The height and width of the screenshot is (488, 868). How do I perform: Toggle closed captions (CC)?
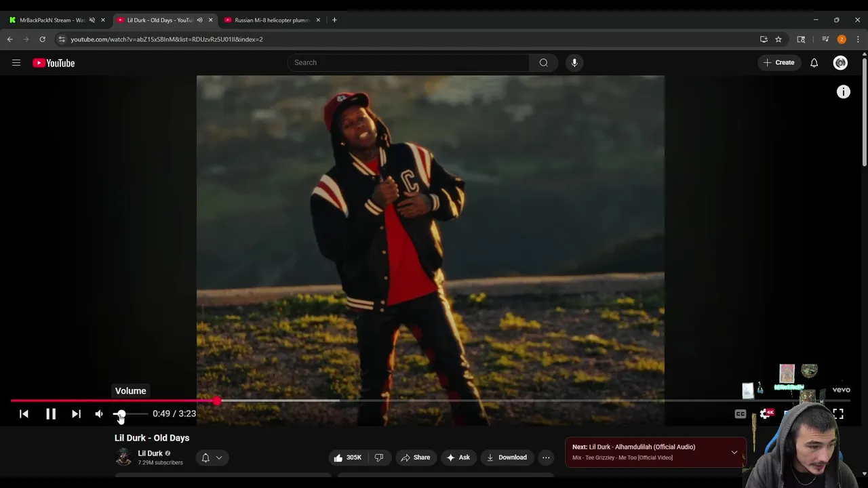740,414
